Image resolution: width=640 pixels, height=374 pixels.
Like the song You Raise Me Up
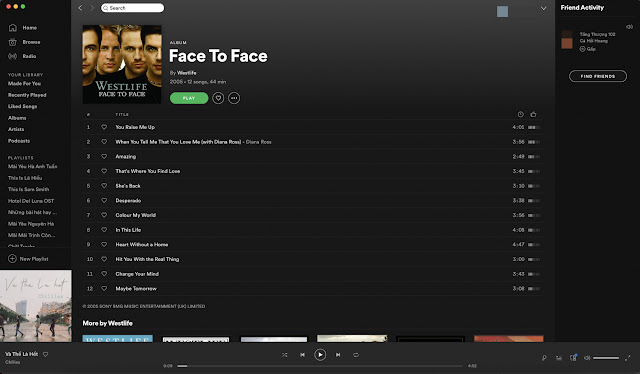104,127
